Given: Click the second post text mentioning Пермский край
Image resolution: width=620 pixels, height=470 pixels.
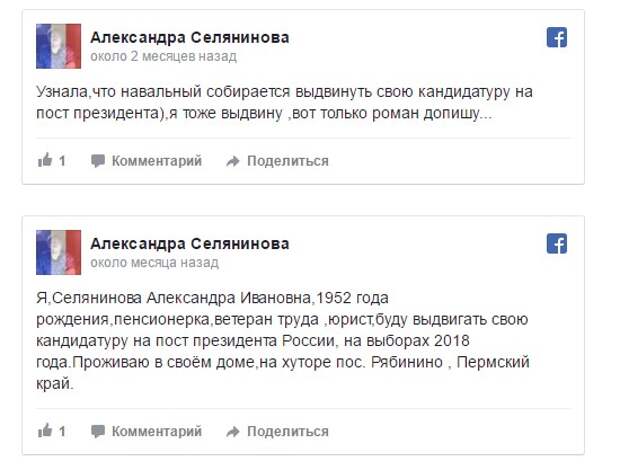Looking at the screenshot, I should pyautogui.click(x=283, y=341).
